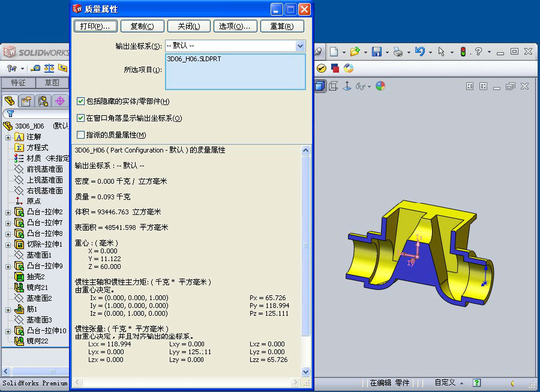
Task: Open the 输出坐标系 dropdown list
Action: coord(300,46)
